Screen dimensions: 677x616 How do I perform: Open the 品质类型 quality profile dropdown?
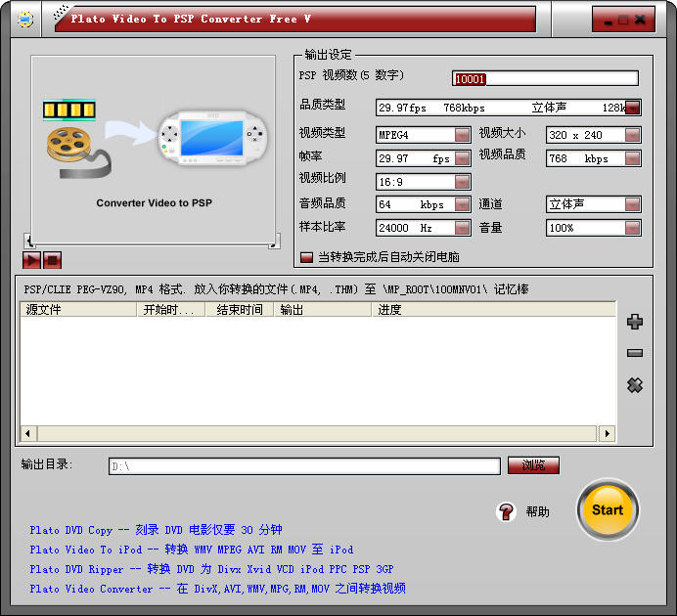(633, 108)
